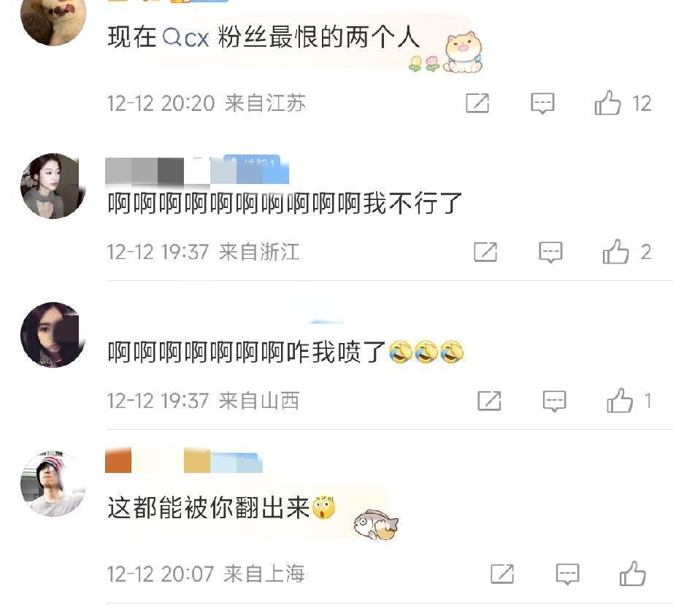Share the Zhejiang comment with forward icon
The height and width of the screenshot is (616, 673).
coord(485,252)
